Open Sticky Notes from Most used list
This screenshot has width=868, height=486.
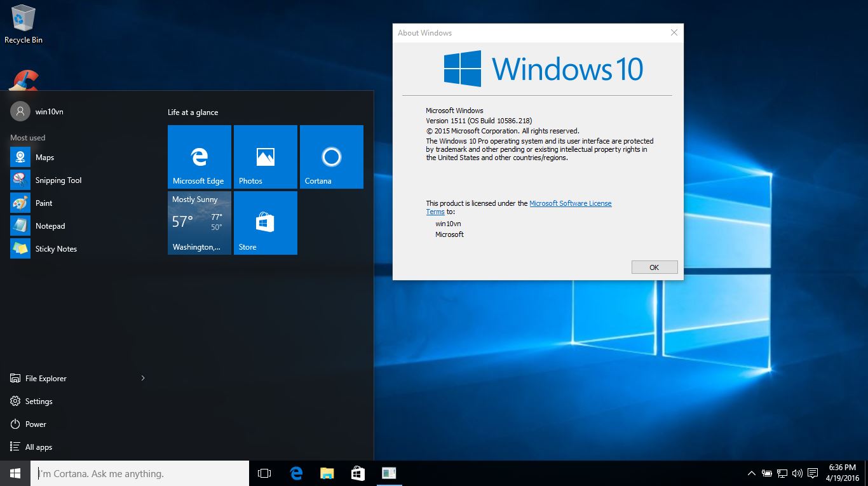(x=79, y=248)
